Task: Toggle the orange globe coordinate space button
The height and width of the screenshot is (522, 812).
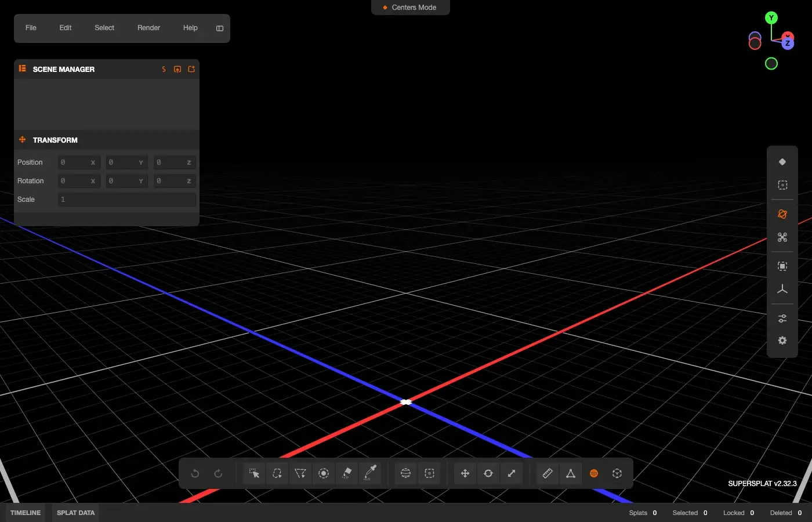Action: pos(594,473)
